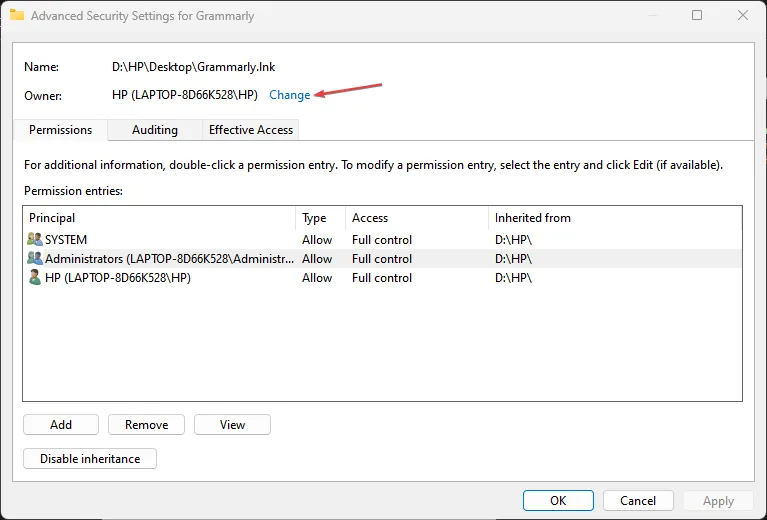
Task: Click the HP single-user icon
Action: 35,277
